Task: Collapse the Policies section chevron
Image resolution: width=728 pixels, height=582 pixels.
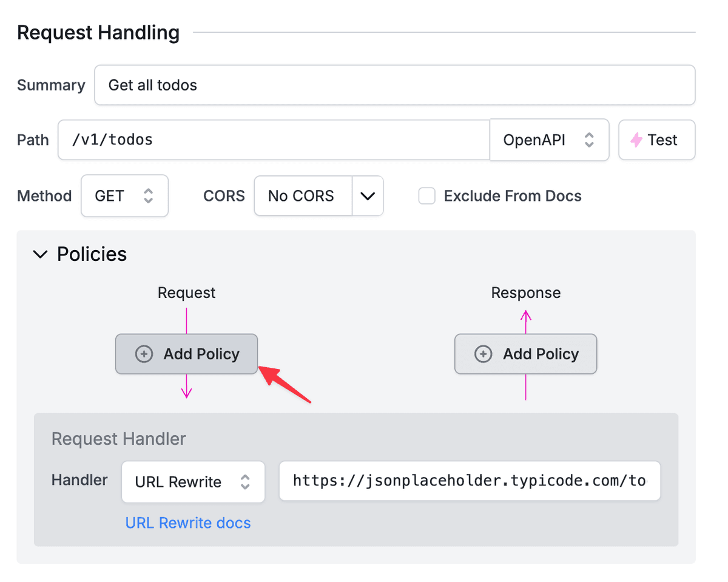Action: [40, 254]
